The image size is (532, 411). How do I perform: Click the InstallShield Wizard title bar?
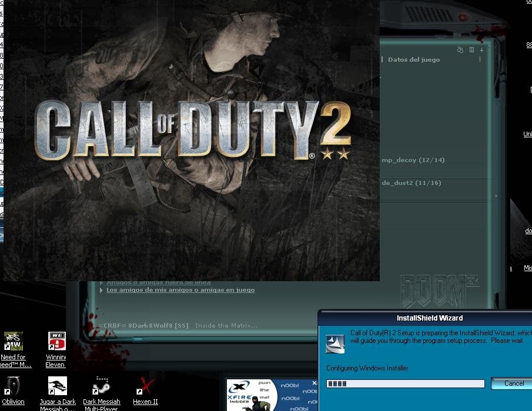(426, 318)
